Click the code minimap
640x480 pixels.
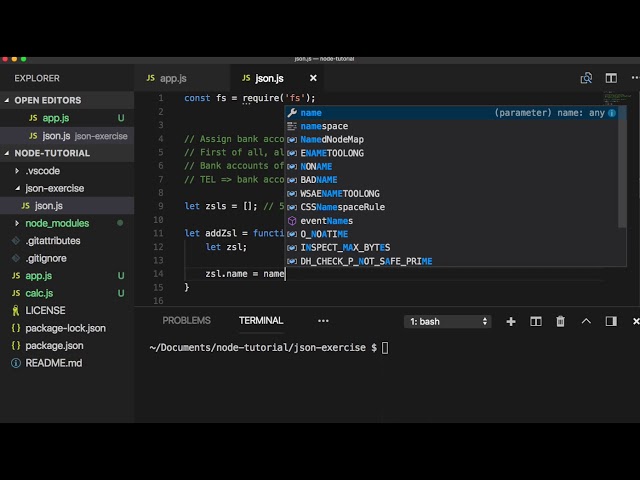(x=618, y=98)
